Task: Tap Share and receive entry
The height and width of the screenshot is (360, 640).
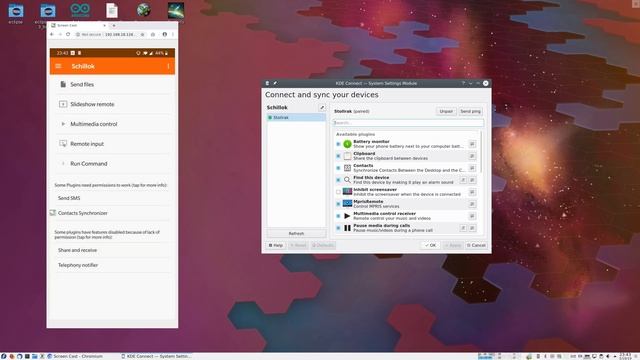Action: click(112, 250)
